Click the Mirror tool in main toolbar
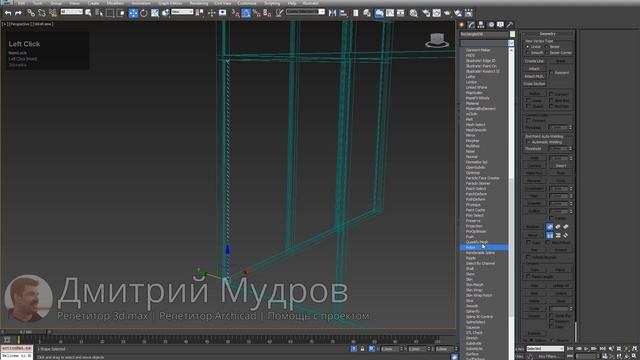 (x=333, y=13)
